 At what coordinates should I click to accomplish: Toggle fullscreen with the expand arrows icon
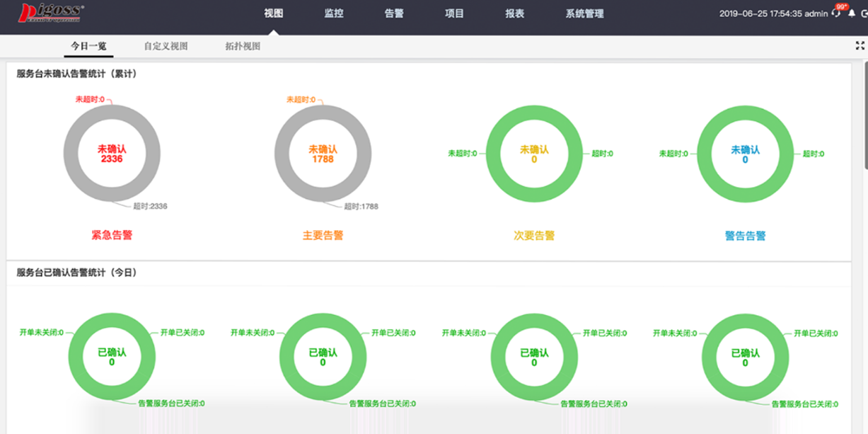860,44
